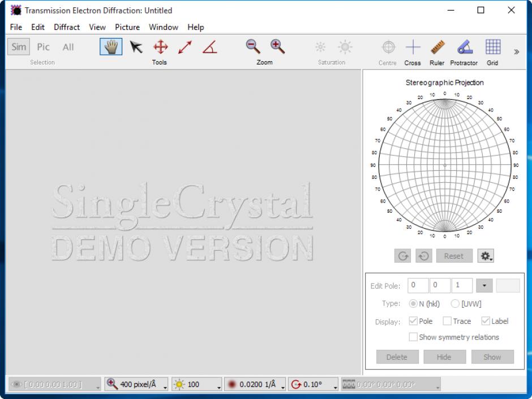Open the Window menu

click(x=164, y=27)
